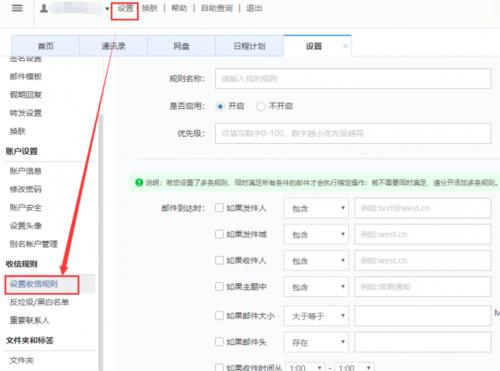Check the 如果发件域 checkbox
This screenshot has width=500, height=371.
pos(219,234)
